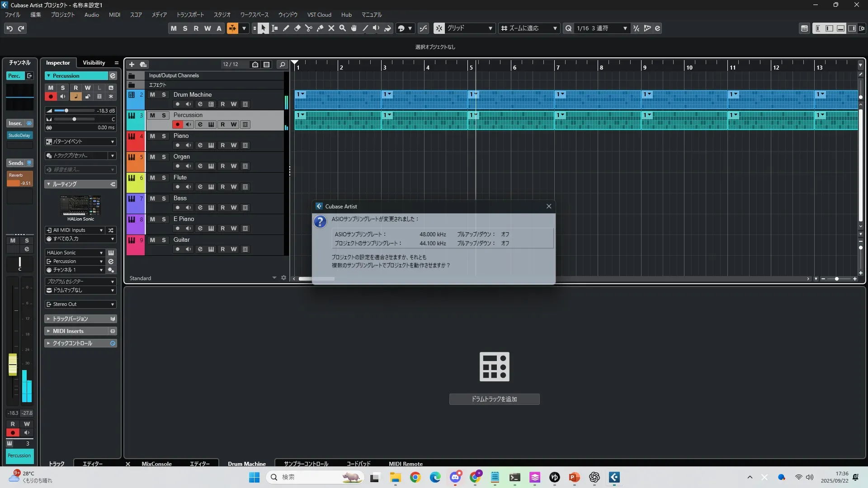Viewport: 868px width, 488px height.
Task: Click Undo arrow in toolbar
Action: 9,28
